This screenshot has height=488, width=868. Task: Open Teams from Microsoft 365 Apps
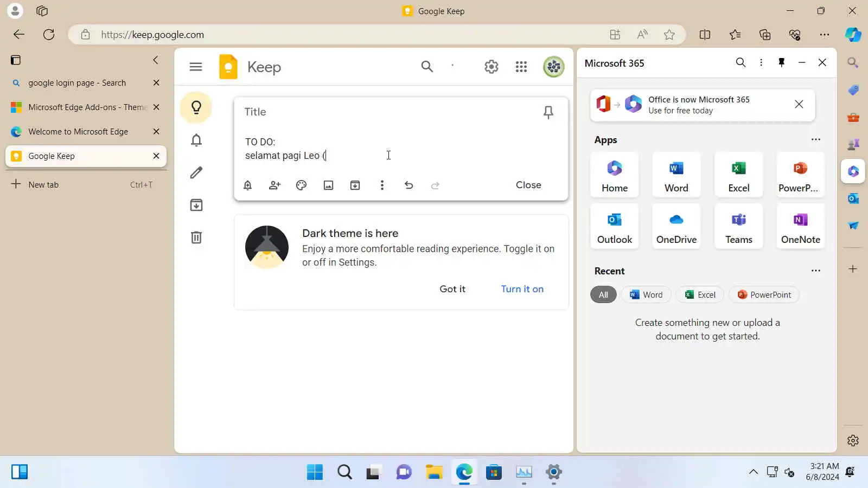pyautogui.click(x=739, y=227)
